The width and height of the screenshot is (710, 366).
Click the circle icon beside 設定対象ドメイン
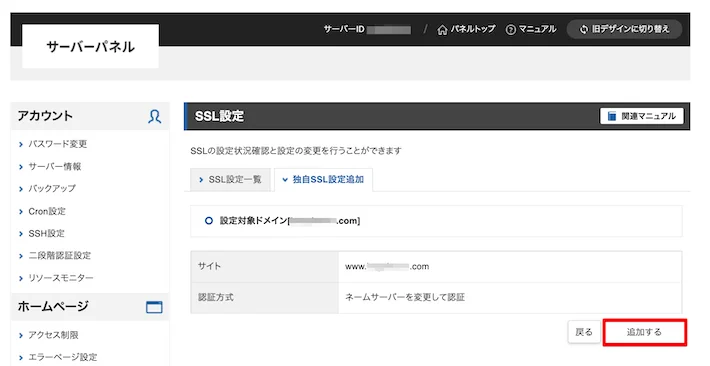[209, 221]
